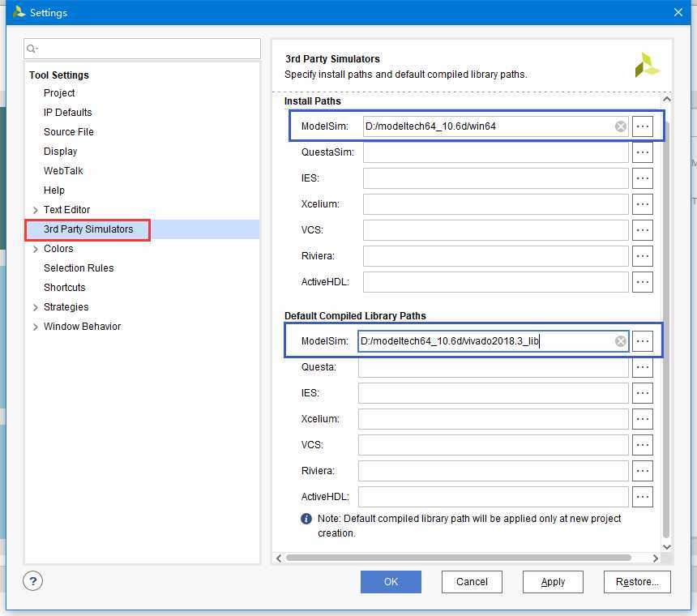Click the IES install path field
This screenshot has width=697, height=616.
[x=496, y=178]
